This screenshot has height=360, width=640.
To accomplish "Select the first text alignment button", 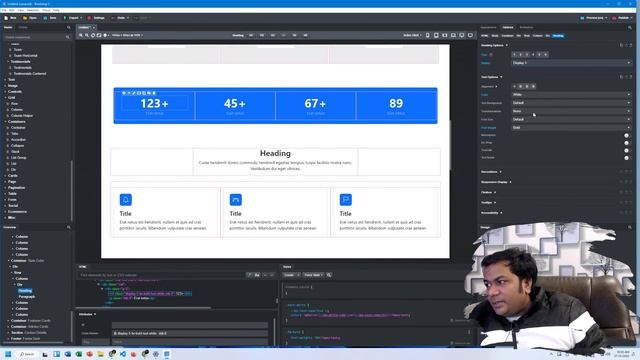I will coord(514,86).
